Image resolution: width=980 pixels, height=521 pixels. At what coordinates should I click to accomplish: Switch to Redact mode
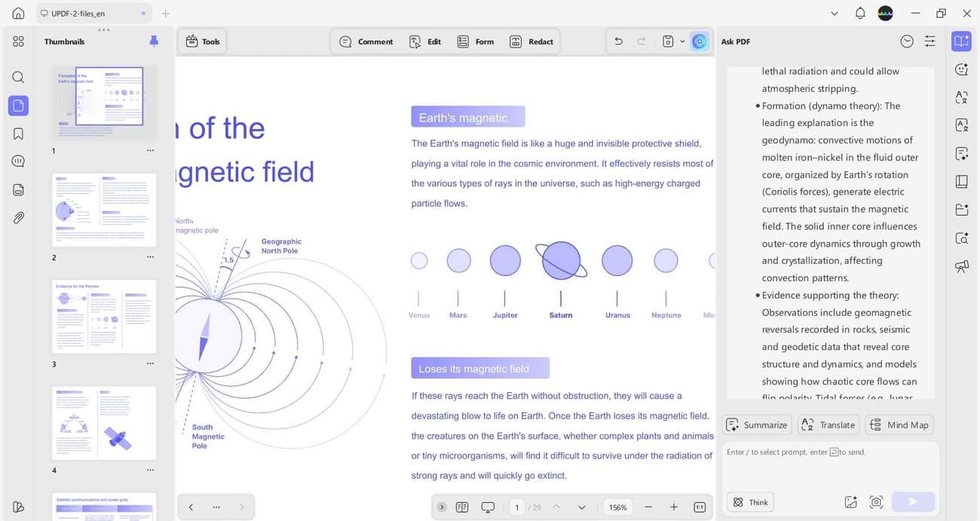click(531, 41)
